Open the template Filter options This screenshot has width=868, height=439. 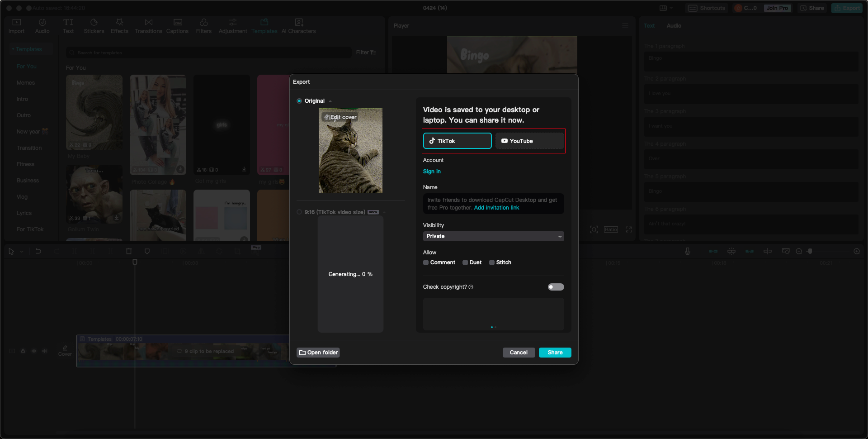point(366,52)
